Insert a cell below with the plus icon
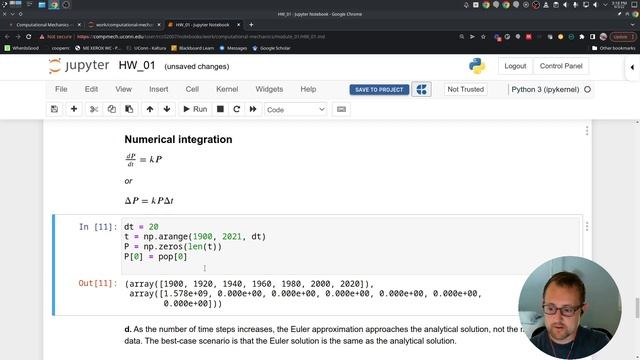The width and height of the screenshot is (640, 360). pyautogui.click(x=74, y=109)
